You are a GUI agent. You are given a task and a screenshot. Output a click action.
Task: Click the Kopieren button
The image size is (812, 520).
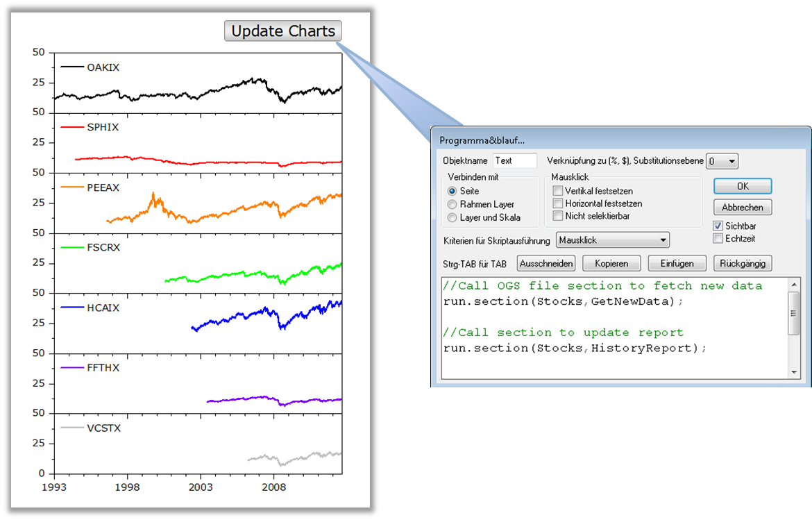click(x=611, y=264)
